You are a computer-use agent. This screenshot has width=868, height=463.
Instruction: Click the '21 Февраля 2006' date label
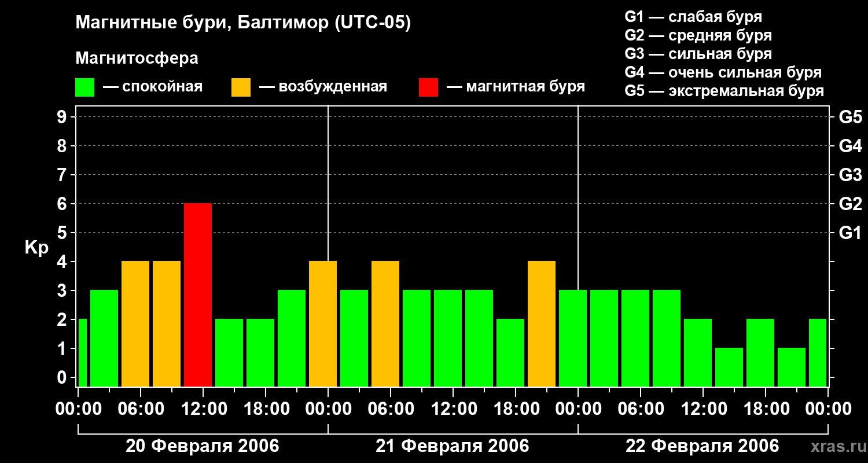tap(453, 446)
